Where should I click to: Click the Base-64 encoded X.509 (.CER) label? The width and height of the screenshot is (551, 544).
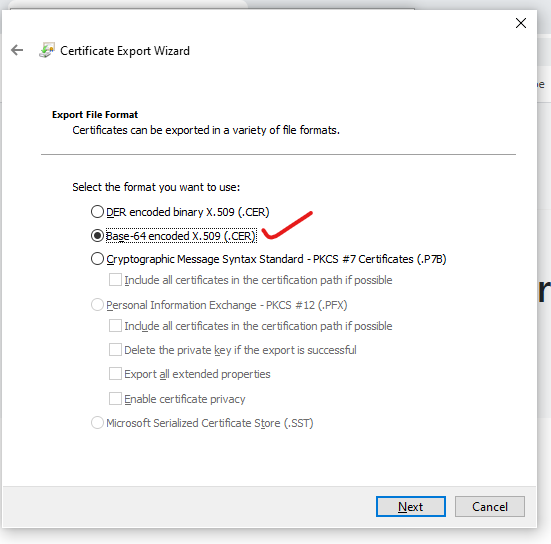point(181,236)
